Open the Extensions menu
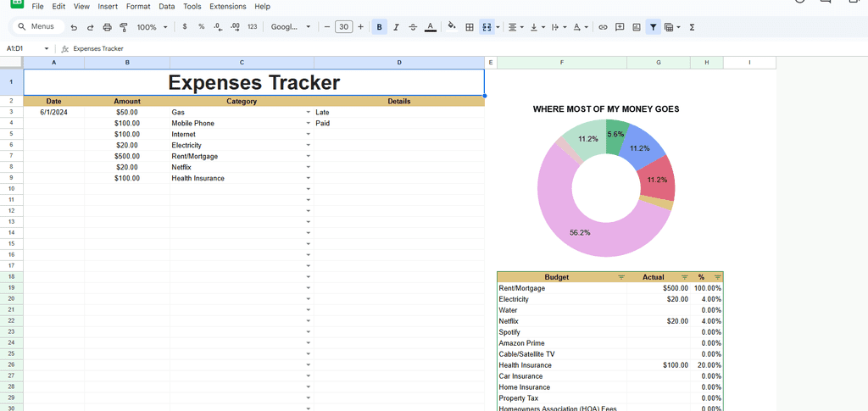The image size is (868, 411). (x=227, y=7)
